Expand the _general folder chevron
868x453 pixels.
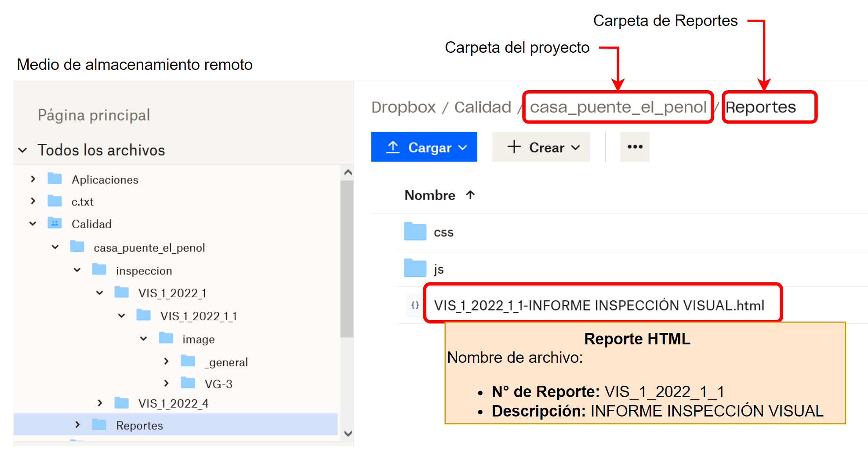click(x=166, y=362)
